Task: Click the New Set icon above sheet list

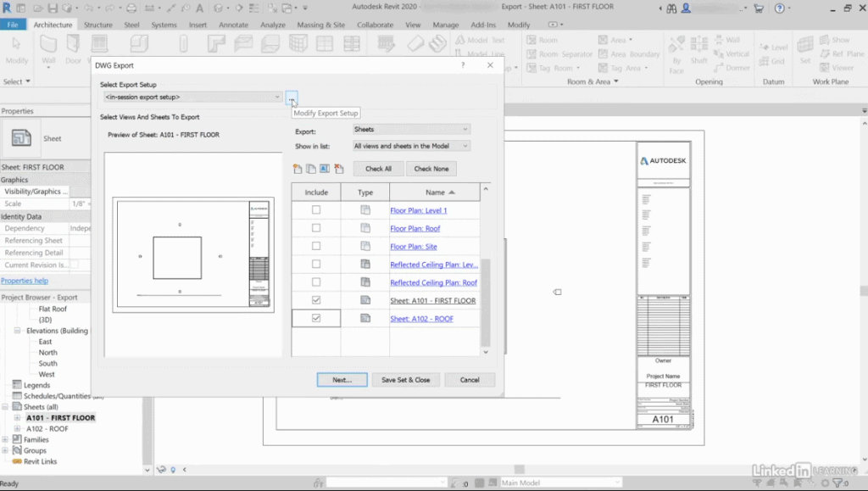Action: [x=298, y=169]
